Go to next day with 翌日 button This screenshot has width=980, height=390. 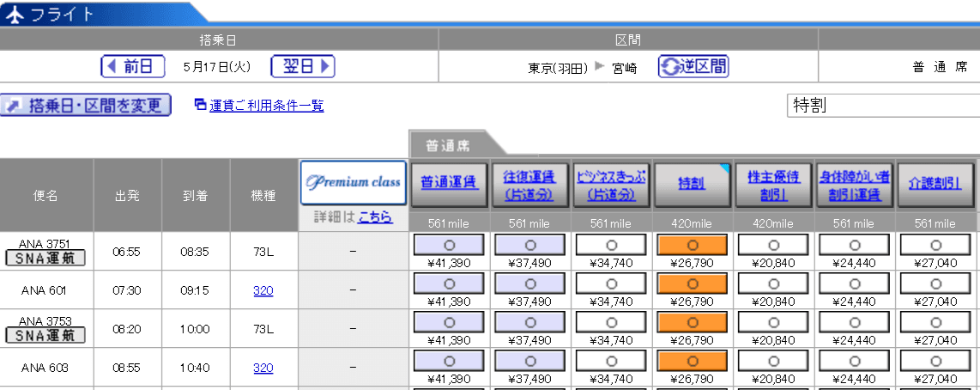[303, 66]
